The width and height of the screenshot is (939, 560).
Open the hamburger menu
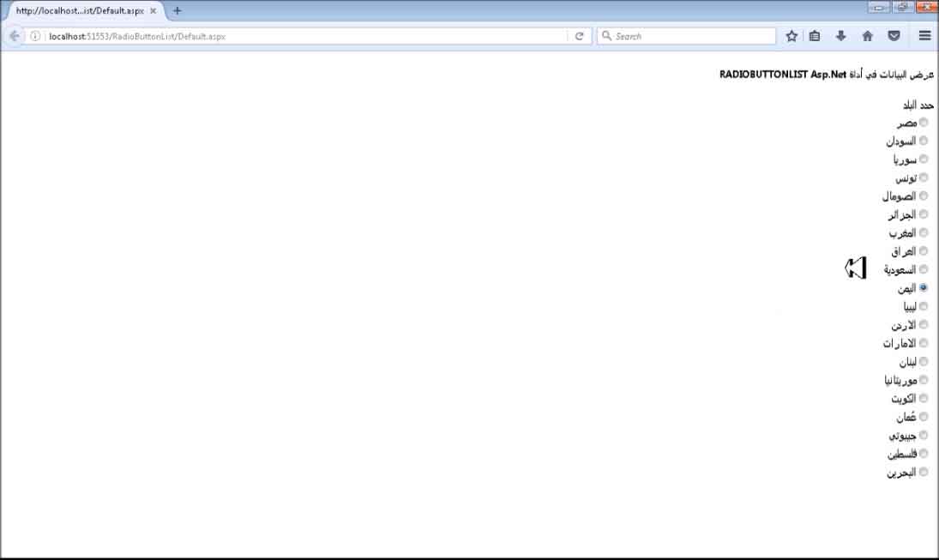[924, 36]
